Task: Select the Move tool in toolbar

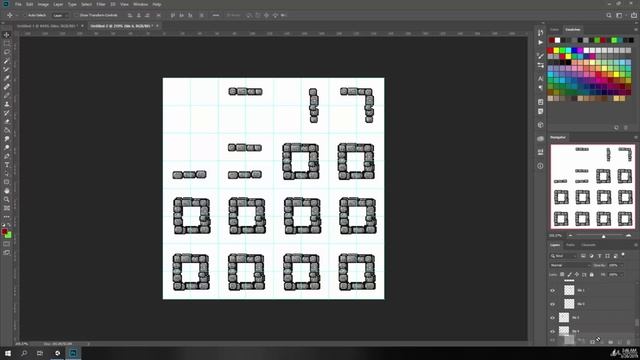Action: [x=7, y=35]
